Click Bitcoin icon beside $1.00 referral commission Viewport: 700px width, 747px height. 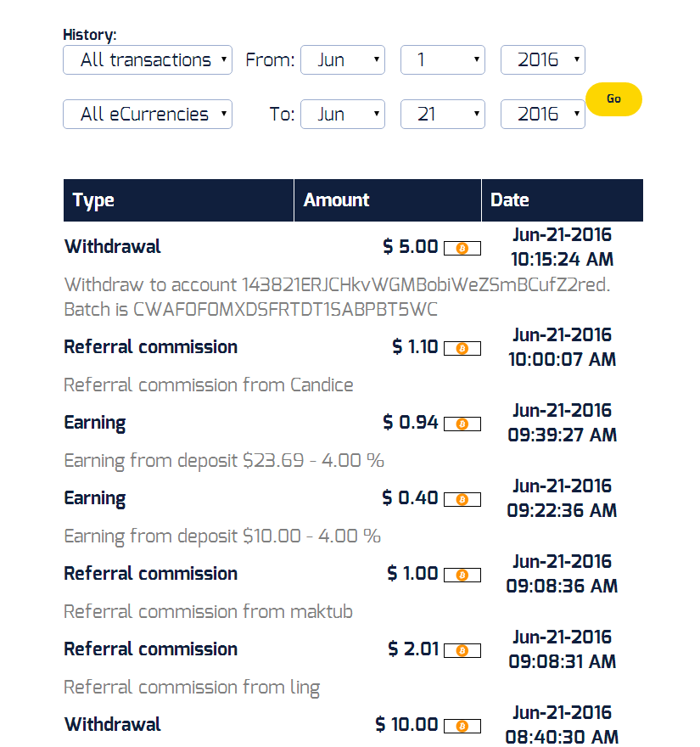click(462, 575)
